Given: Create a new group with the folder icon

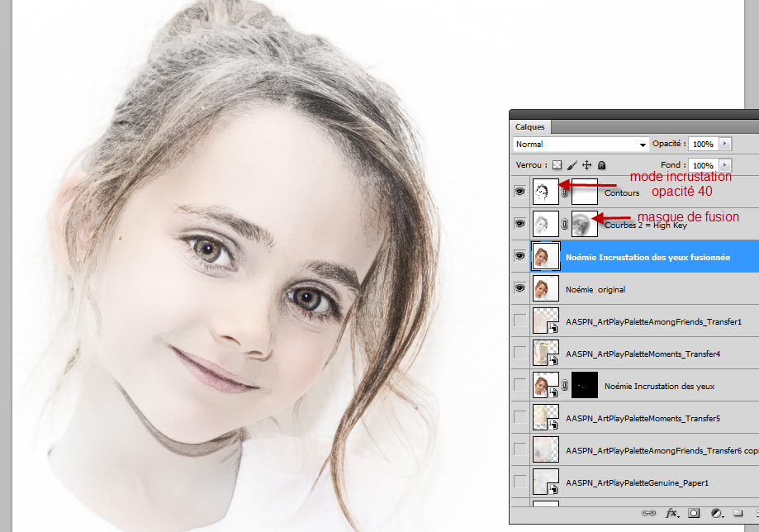Looking at the screenshot, I should coord(739,512).
